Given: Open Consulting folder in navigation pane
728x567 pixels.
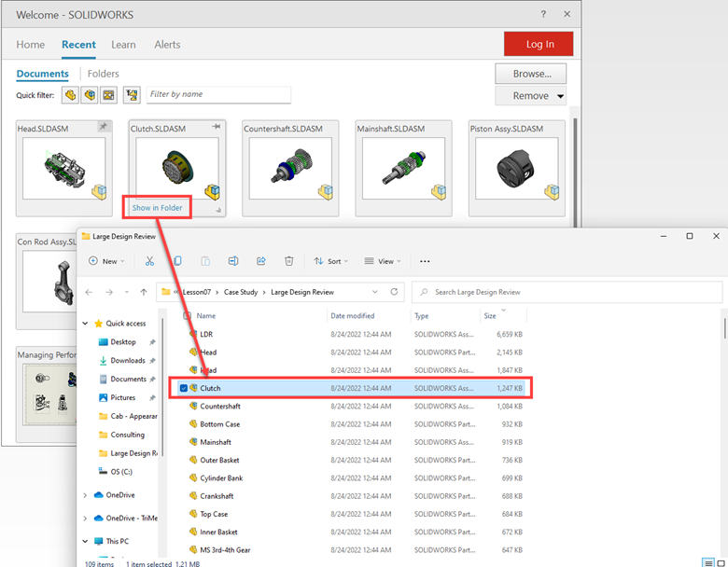Looking at the screenshot, I should (122, 435).
